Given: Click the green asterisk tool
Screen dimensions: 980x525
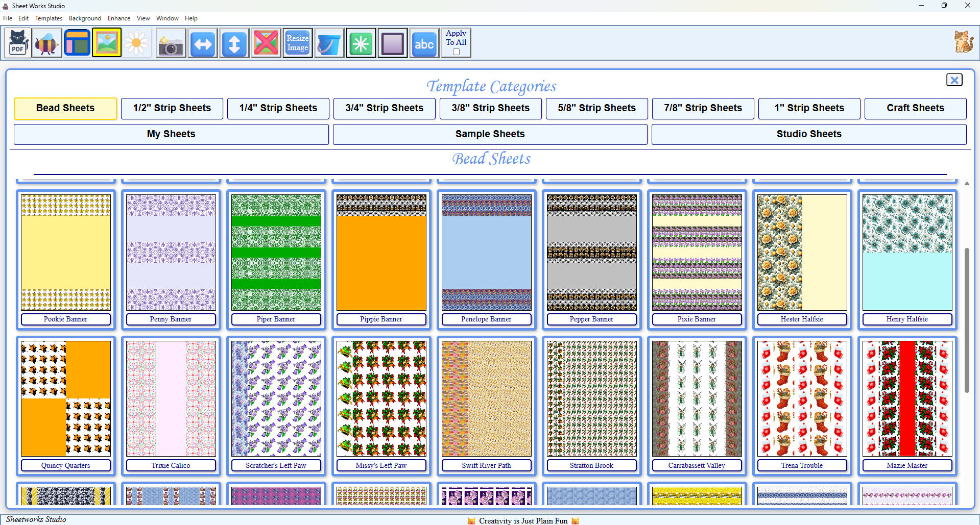Looking at the screenshot, I should (x=361, y=42).
